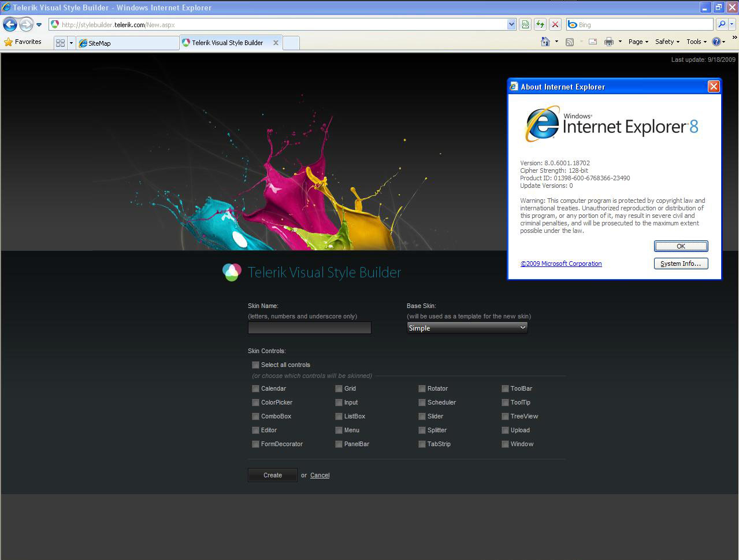Click the Refresh page icon
The height and width of the screenshot is (560, 739).
pos(540,24)
